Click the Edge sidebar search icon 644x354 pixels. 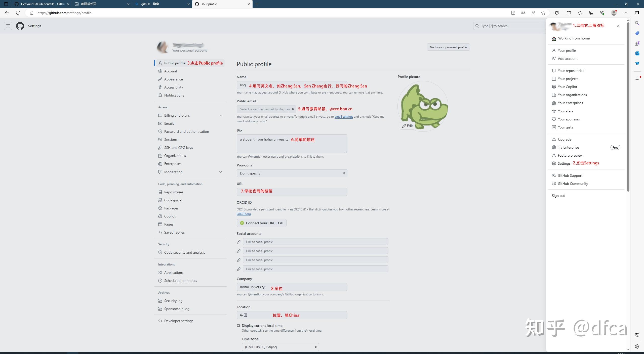pos(637,23)
